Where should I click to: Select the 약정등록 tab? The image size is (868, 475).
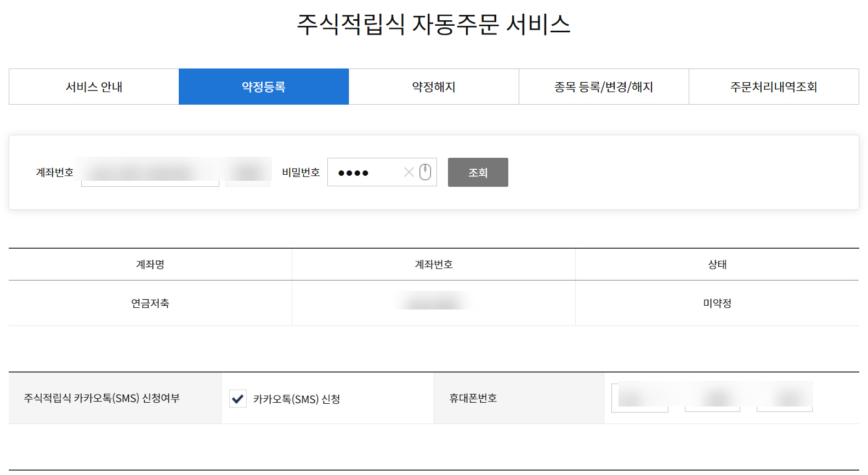264,87
